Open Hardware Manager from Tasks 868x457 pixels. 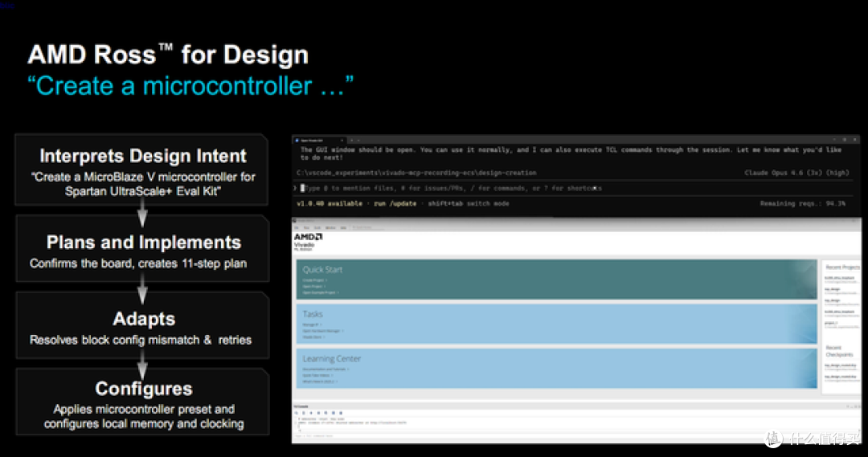point(323,331)
